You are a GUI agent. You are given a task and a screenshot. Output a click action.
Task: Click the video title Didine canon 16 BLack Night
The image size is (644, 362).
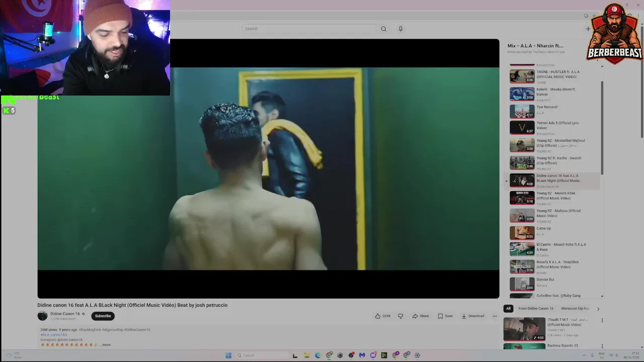click(x=132, y=305)
